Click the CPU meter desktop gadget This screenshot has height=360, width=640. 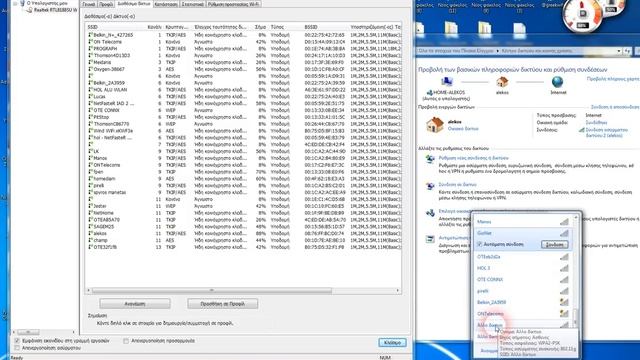click(583, 16)
